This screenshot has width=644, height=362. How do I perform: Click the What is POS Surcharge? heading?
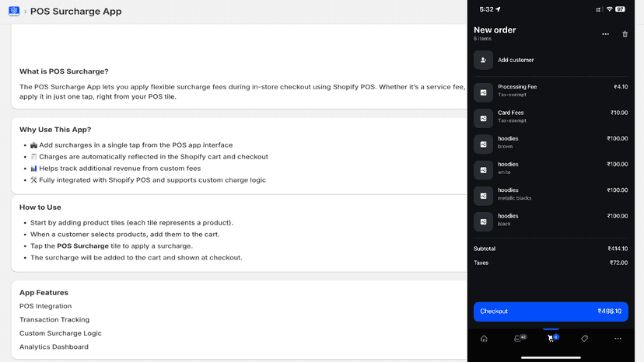pos(64,71)
